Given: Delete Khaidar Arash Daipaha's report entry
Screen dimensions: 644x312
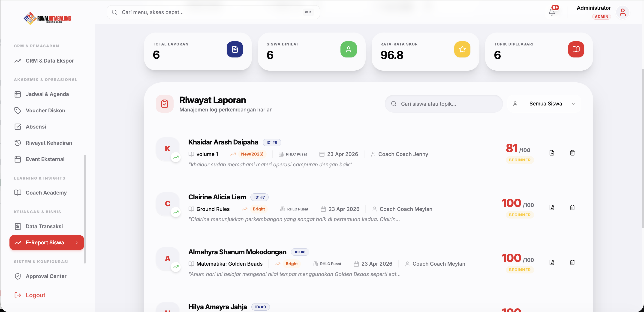Looking at the screenshot, I should coord(572,153).
